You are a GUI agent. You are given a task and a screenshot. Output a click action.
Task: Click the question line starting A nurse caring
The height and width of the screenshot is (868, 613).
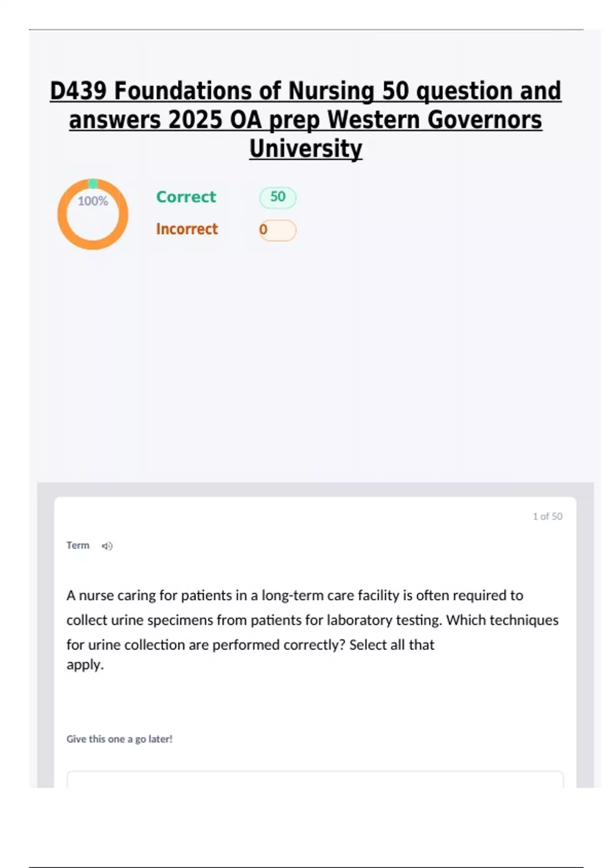tap(295, 595)
